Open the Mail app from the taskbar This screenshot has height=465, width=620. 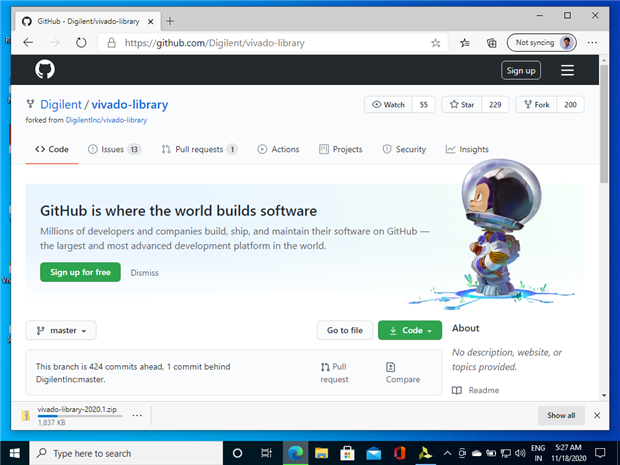coord(373,453)
